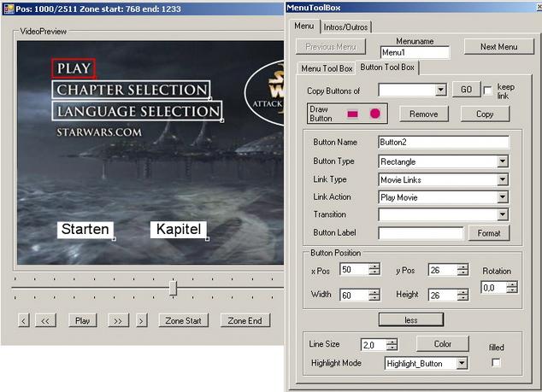Select the LANGUAGE SELECTION button in preview

pos(138,111)
